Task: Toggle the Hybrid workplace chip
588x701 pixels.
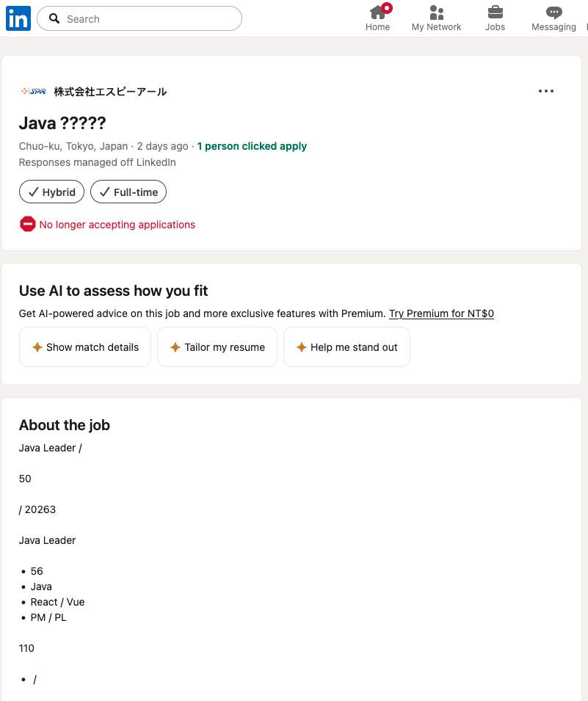Action: click(x=51, y=192)
